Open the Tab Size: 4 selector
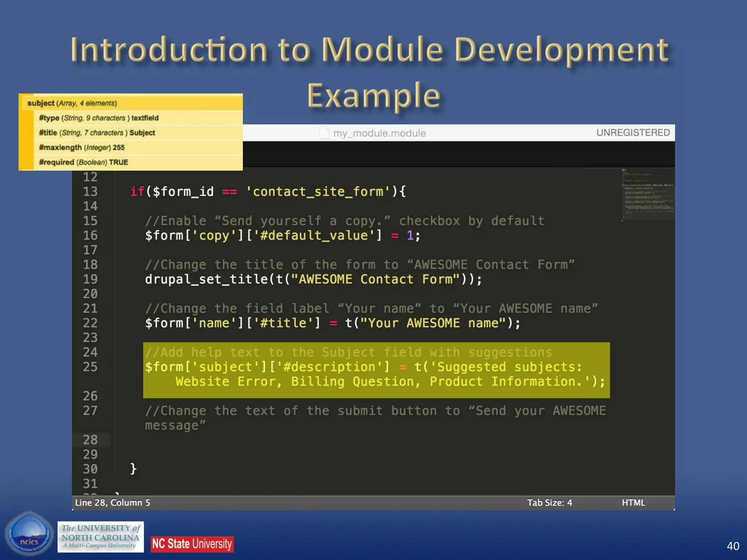The image size is (747, 560). point(549,503)
